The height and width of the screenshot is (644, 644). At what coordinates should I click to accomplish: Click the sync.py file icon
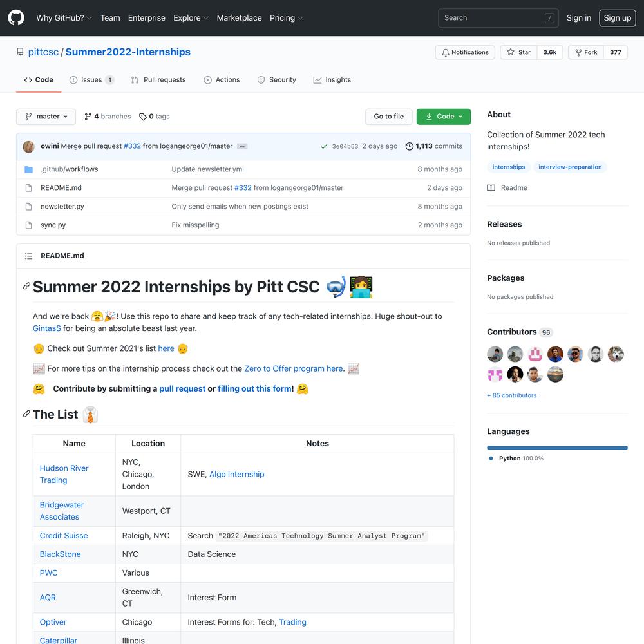click(28, 225)
